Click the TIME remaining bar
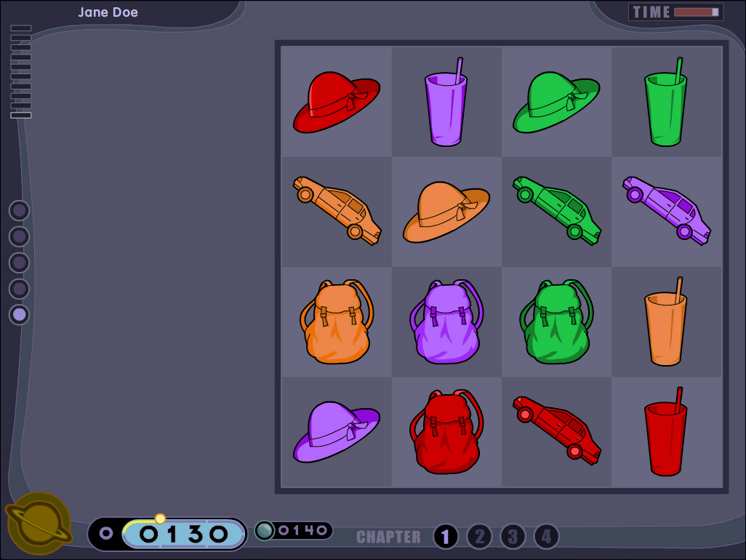 coord(697,12)
